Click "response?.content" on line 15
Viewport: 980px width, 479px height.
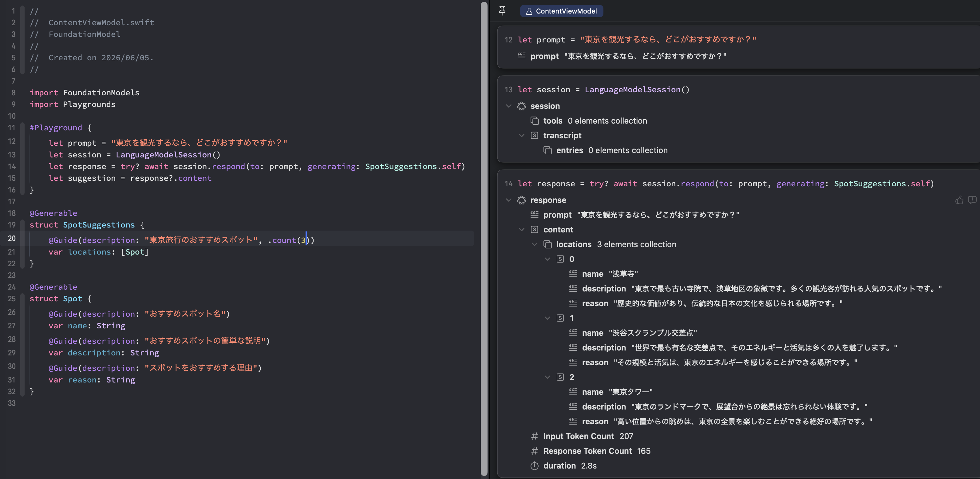click(x=171, y=178)
